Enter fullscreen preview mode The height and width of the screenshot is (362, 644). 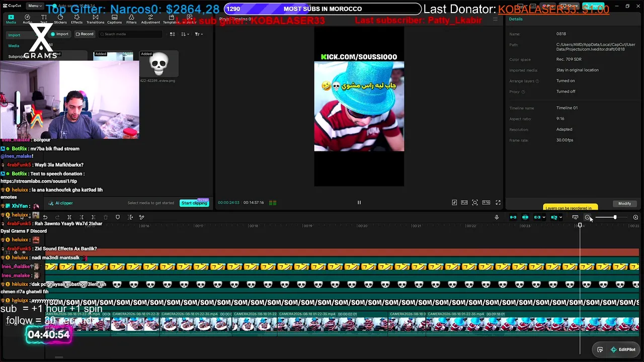point(498,203)
